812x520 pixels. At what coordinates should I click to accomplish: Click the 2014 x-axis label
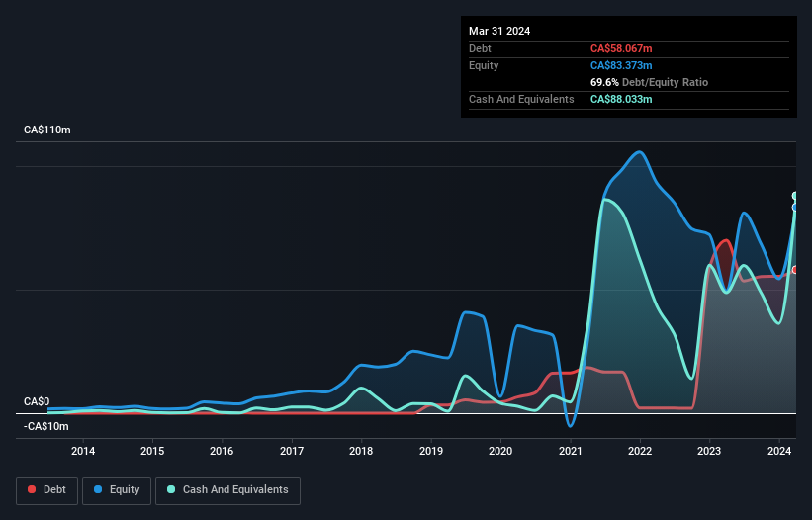[x=83, y=451]
